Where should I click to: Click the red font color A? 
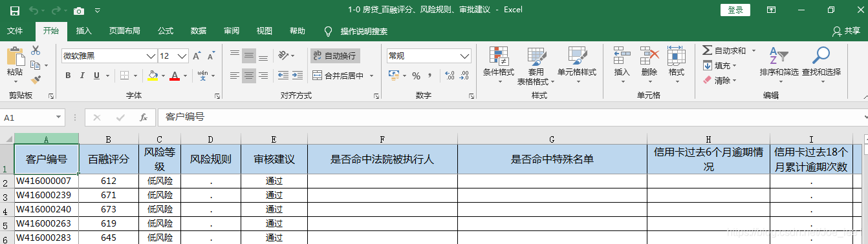(175, 76)
